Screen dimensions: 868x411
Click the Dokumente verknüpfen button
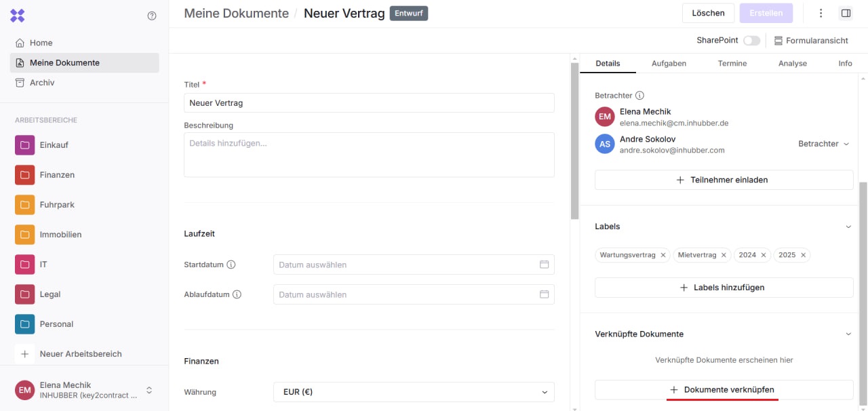pos(724,390)
